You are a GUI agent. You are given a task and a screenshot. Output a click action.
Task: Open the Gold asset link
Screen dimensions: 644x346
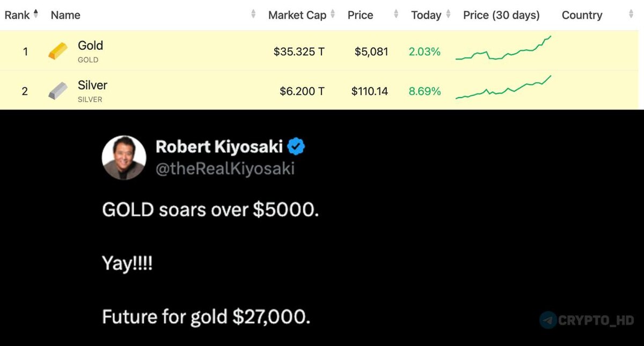(90, 46)
